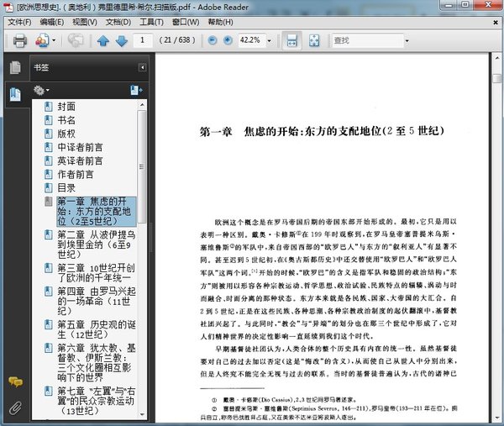Select bookmark 第四章 由罗马兴起的一场革命
Image resolution: width=504 pixels, height=426 pixels.
tap(96, 302)
